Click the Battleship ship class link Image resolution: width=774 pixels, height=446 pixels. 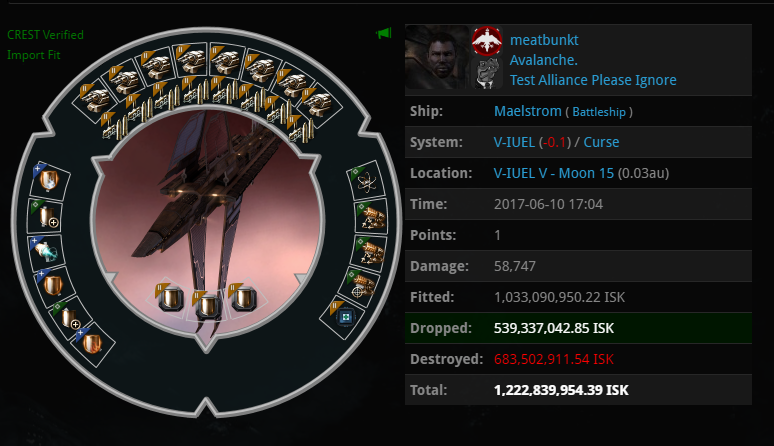(x=599, y=112)
